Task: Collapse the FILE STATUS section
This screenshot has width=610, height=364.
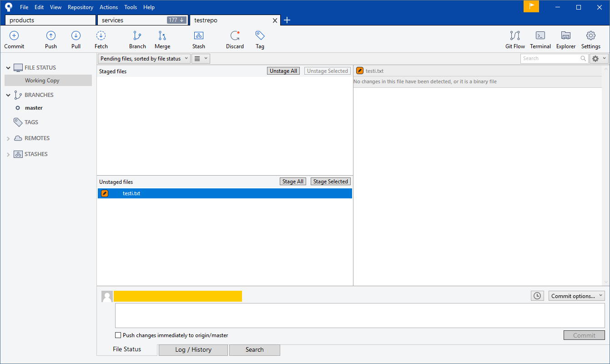Action: point(8,68)
